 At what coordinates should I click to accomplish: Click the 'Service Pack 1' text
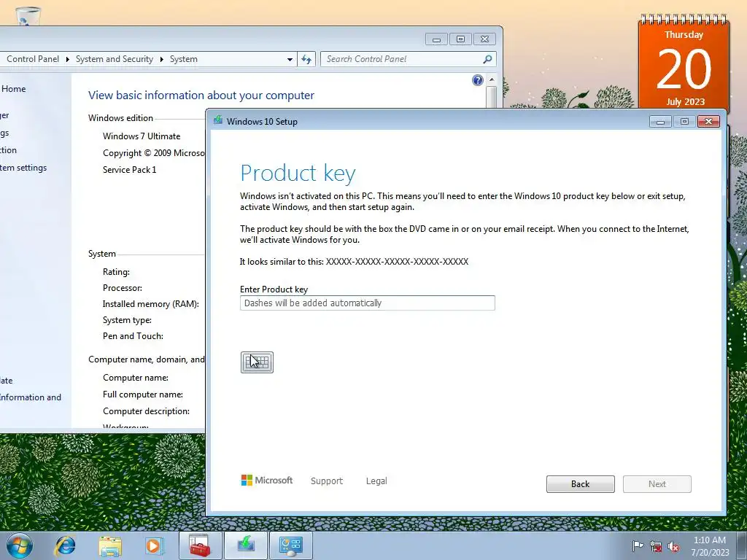coord(130,169)
